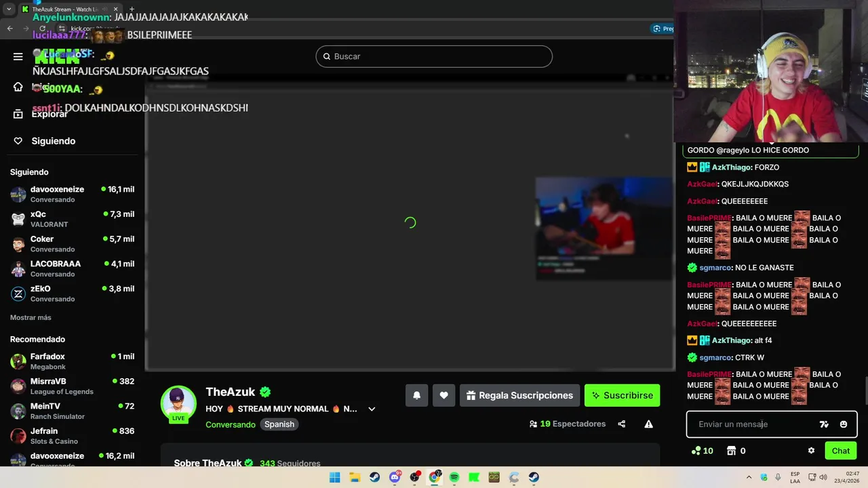Viewport: 868px width, 488px height.
Task: Click the chat text formatting wand icon
Action: click(824, 424)
